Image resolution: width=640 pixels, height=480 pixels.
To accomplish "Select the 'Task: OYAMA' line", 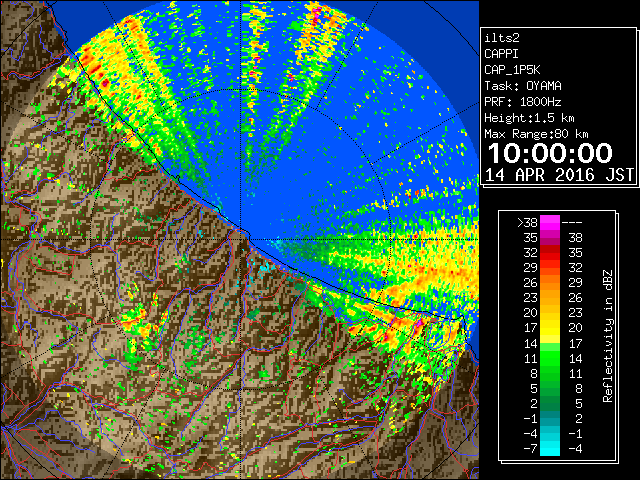I will click(523, 86).
